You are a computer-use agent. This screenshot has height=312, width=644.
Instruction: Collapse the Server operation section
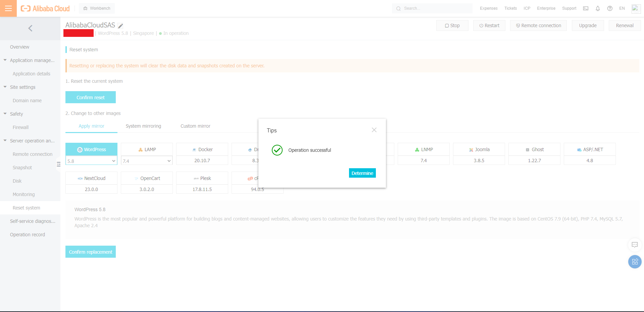click(5, 141)
